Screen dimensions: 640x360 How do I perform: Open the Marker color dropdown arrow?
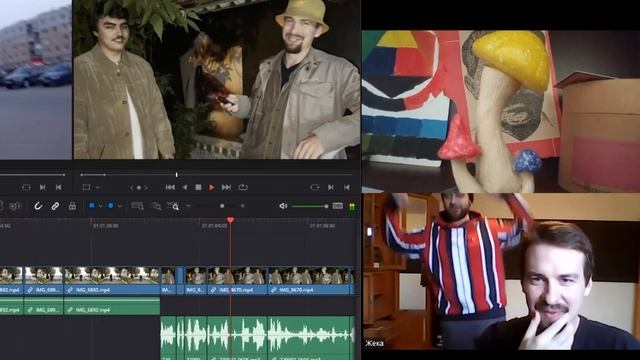click(x=120, y=206)
